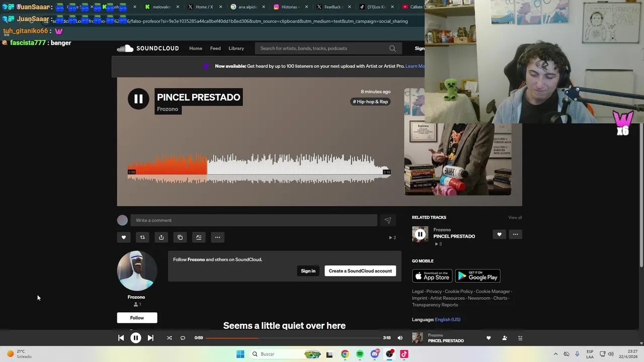Click the Get it on Google Play badge
Viewport: 644px width, 362px height.
coord(477,276)
